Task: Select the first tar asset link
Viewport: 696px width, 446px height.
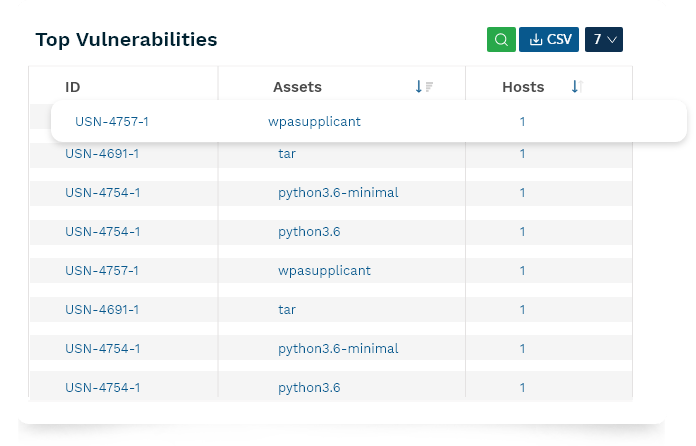Action: point(287,154)
